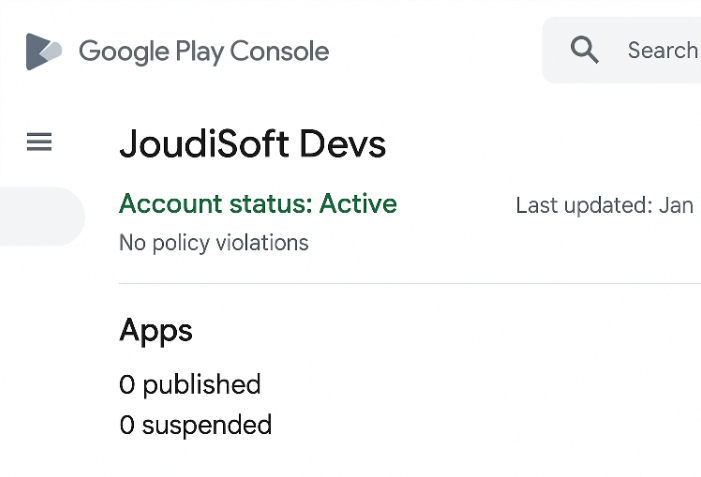Click the Jan date after Last updated

point(676,206)
